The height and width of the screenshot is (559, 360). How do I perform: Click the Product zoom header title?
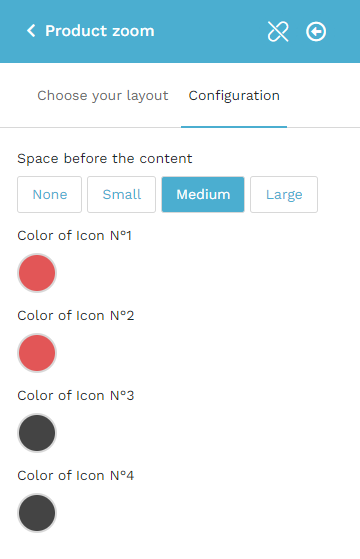coord(100,31)
